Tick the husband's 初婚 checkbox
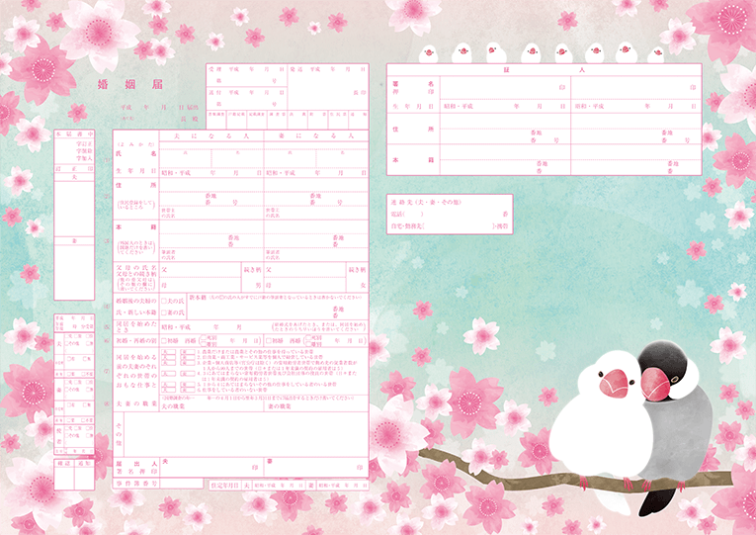The width and height of the screenshot is (756, 535). 165,340
